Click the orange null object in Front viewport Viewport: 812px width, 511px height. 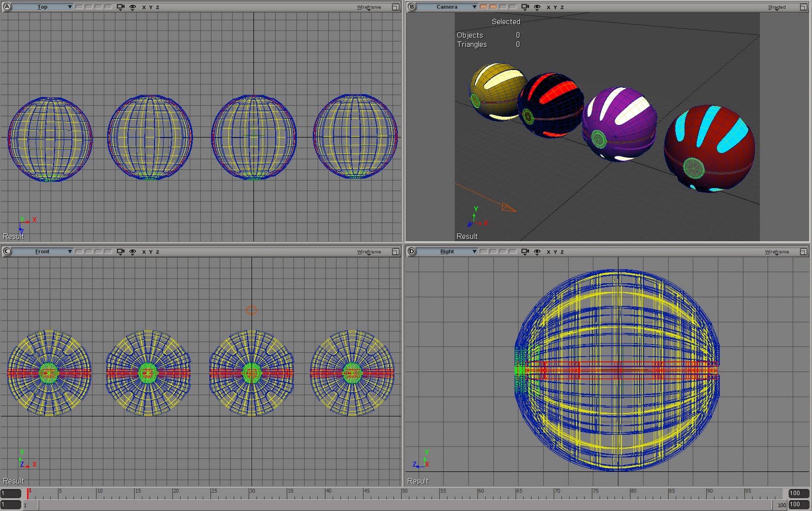251,310
